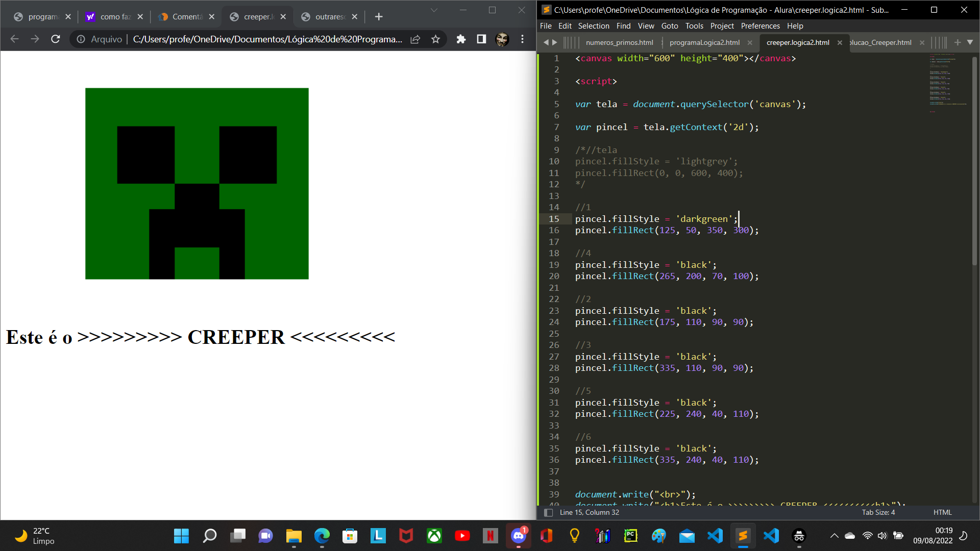Switch to the 'outrareso' Chrome tab
The image size is (980, 551).
point(330,17)
